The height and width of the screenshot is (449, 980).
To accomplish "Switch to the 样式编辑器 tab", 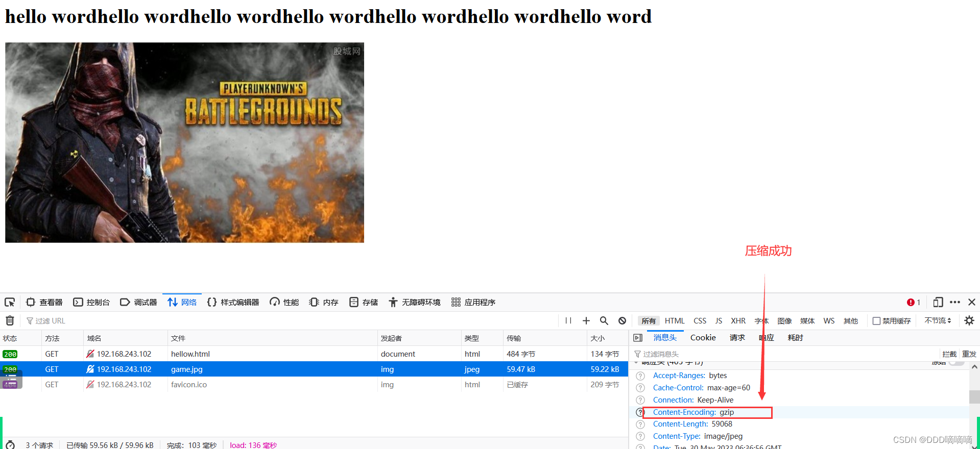I will tap(233, 302).
